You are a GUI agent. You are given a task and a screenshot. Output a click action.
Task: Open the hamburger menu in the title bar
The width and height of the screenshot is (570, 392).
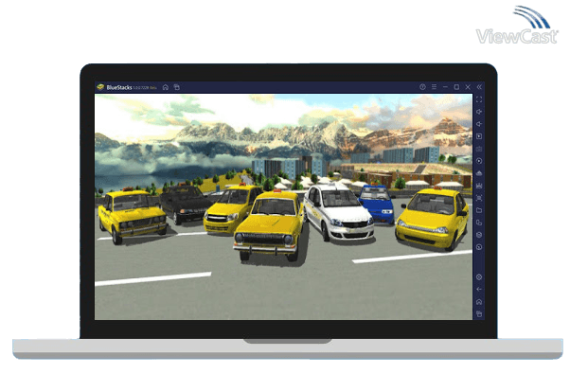pyautogui.click(x=434, y=87)
